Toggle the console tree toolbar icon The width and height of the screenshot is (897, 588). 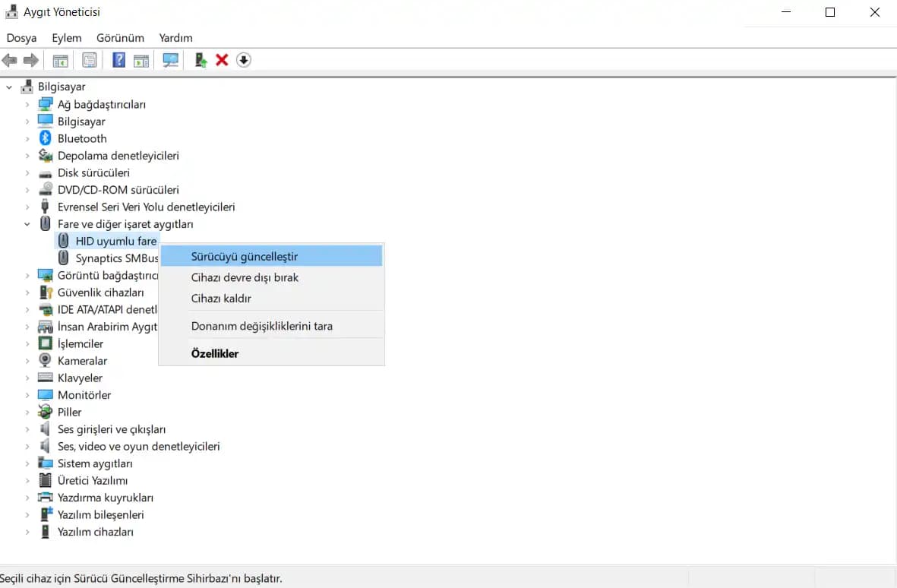(x=61, y=60)
